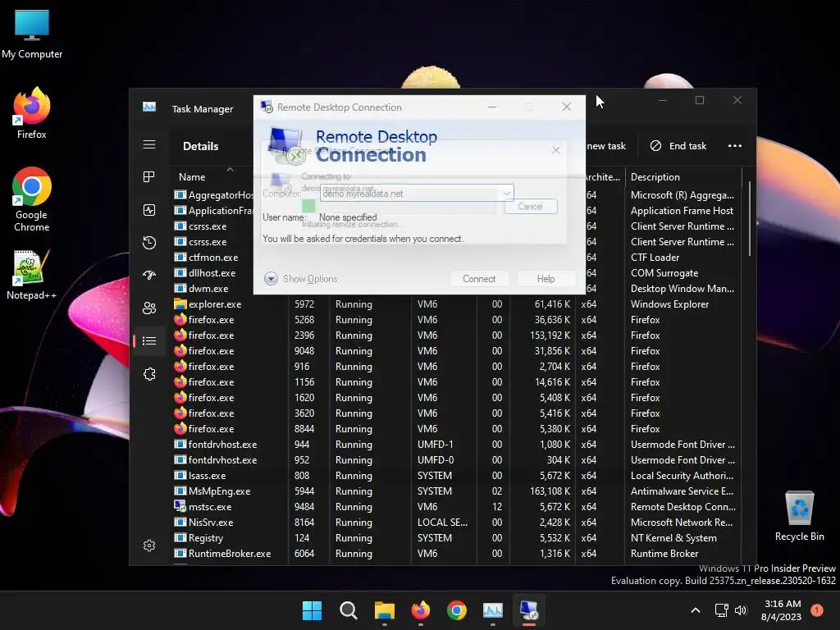Screen dimensions: 840x630
Task: Click the Details page heading
Action: [200, 146]
